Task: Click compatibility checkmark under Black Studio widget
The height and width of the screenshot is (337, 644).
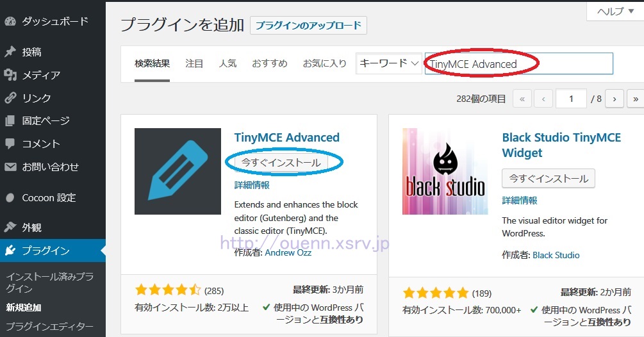Action: tap(534, 309)
